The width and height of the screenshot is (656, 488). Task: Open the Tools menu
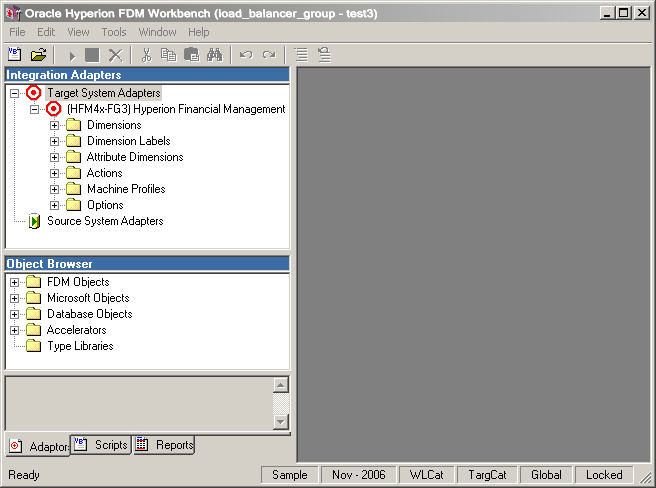click(x=114, y=32)
